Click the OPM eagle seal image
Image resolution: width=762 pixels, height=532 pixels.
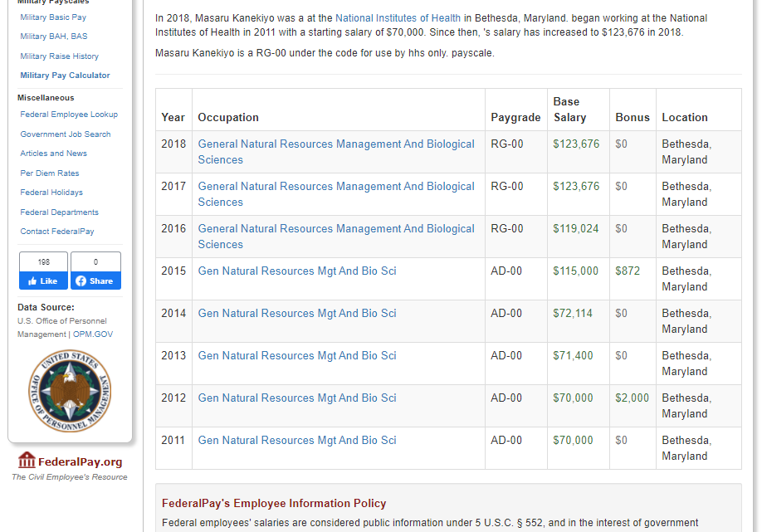[70, 391]
